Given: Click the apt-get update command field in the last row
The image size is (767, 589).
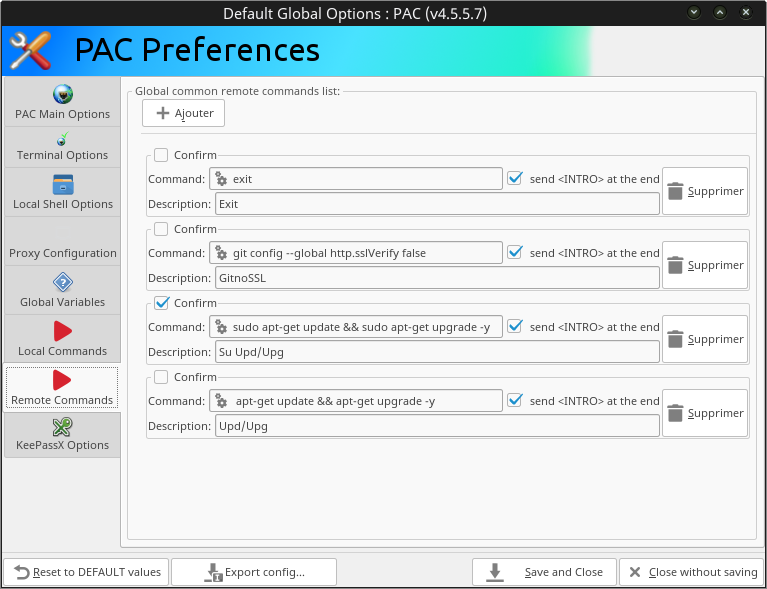Looking at the screenshot, I should (x=356, y=400).
